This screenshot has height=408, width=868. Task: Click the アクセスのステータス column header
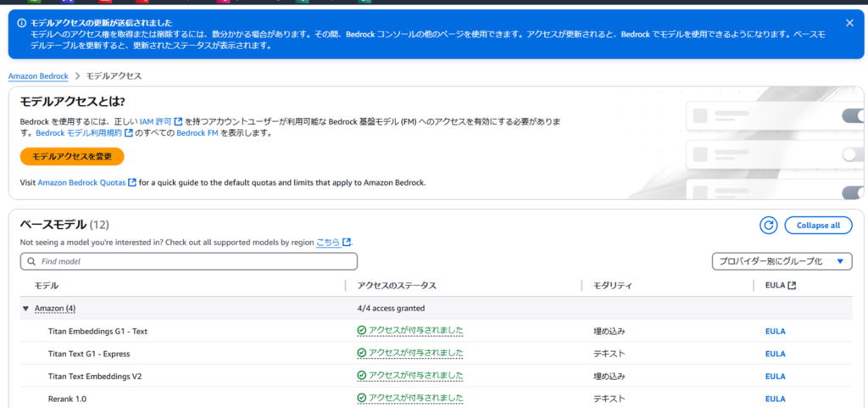pos(397,286)
